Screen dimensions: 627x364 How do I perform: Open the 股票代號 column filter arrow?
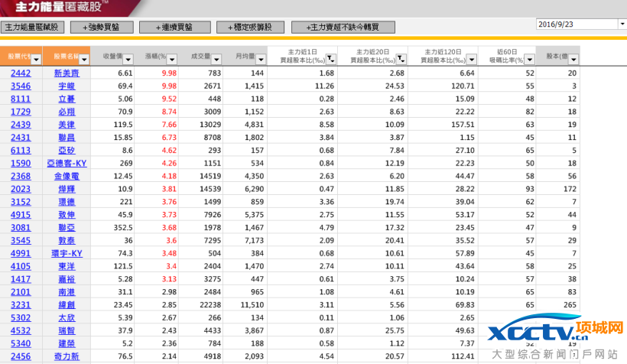37,58
